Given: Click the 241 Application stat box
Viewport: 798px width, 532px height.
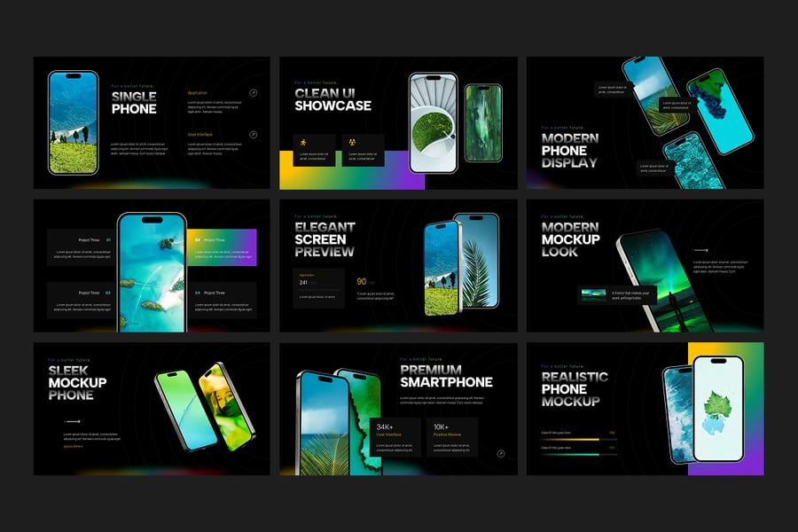Looking at the screenshot, I should click(x=317, y=288).
